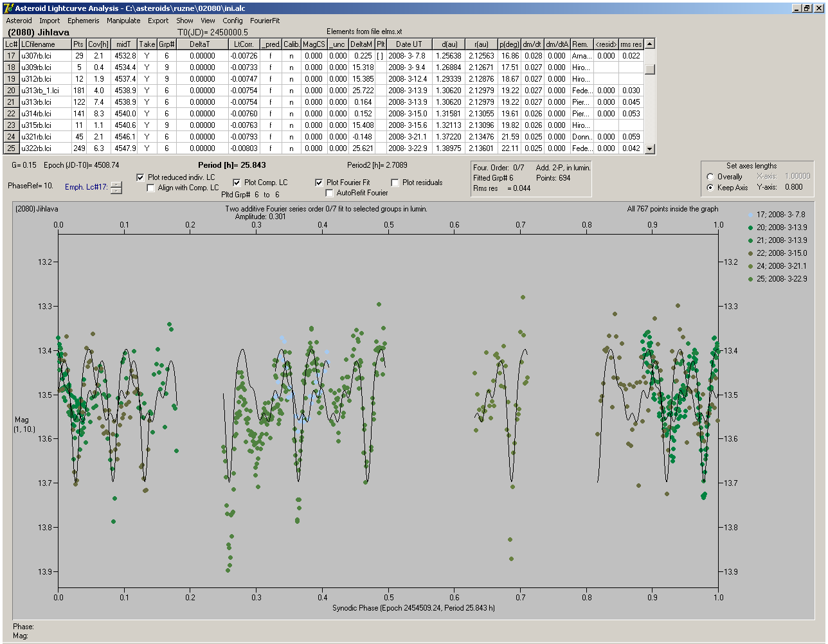Screen dimensions: 828x644
Task: Click the midT column header
Action: [x=124, y=44]
